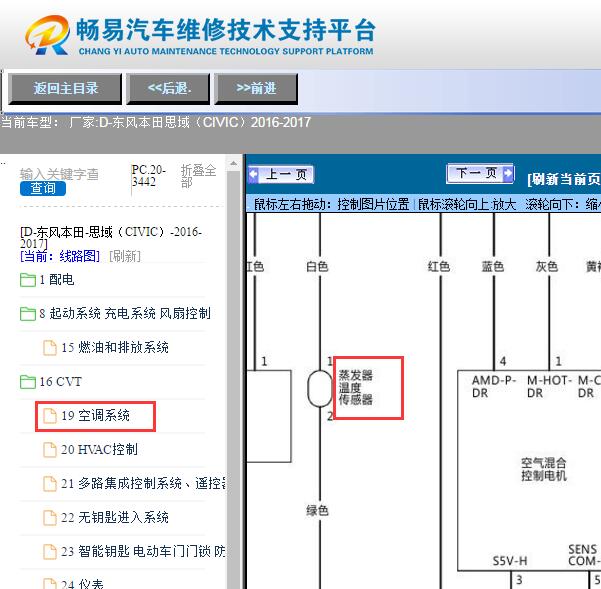
Task: Collapse all tree items via 折叠全部
Action: pos(199,176)
